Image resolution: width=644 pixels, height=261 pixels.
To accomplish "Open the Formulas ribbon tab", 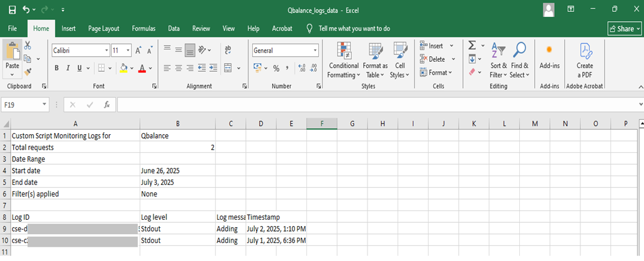I will [144, 29].
